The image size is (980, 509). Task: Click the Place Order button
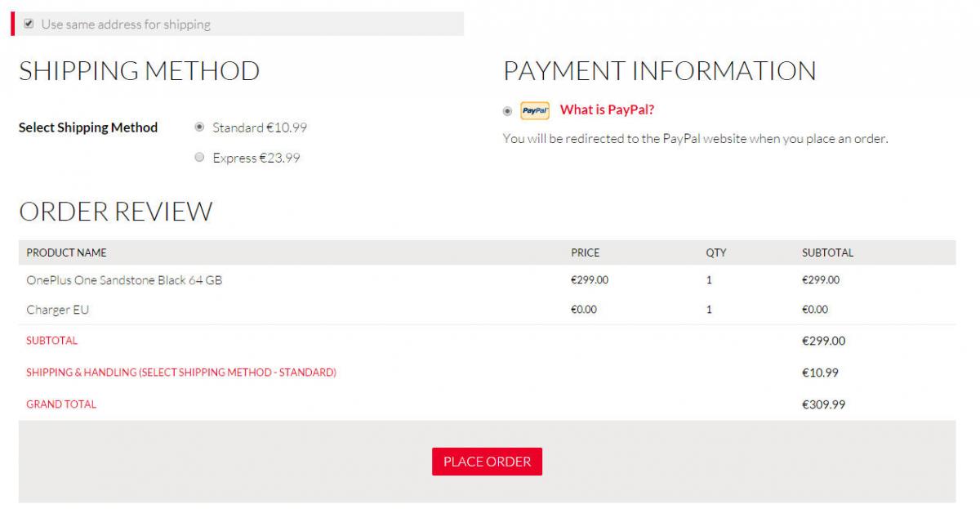pos(487,462)
